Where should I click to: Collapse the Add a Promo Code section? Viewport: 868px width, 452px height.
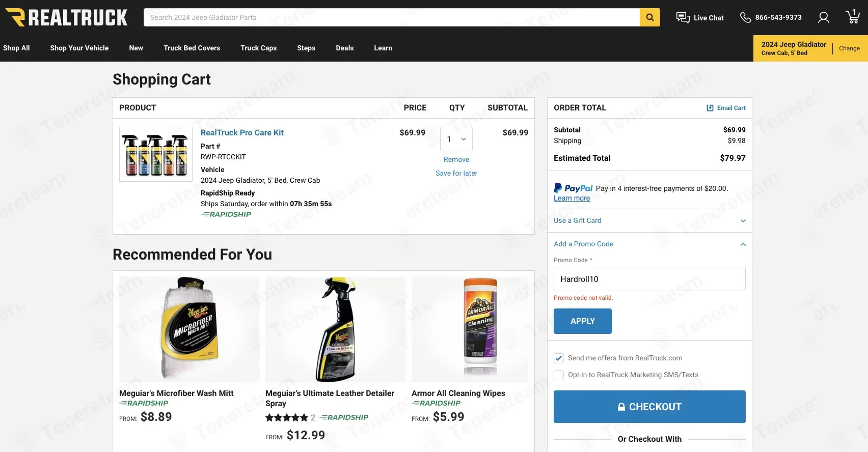649,244
